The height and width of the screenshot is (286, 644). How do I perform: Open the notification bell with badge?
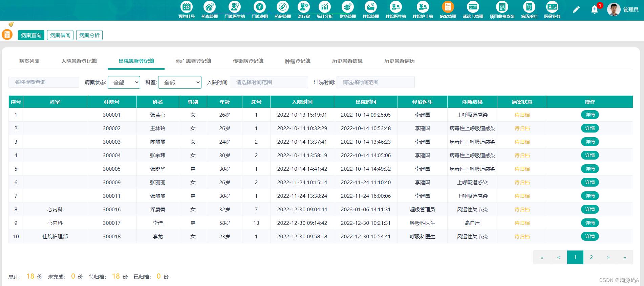click(x=595, y=9)
